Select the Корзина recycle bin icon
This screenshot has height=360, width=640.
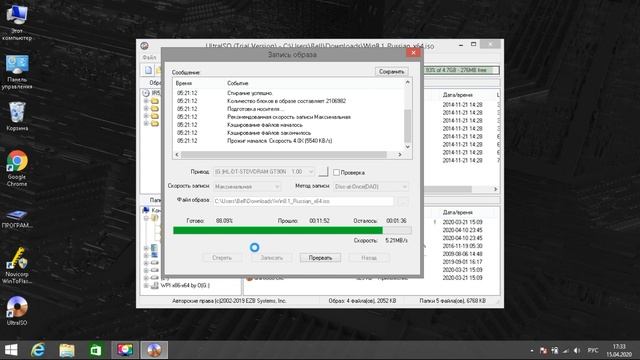(17, 116)
